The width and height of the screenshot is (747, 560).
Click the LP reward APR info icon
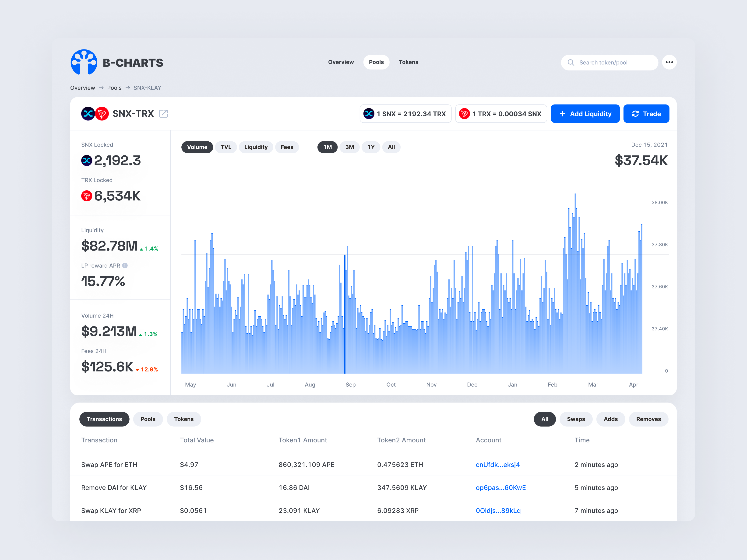click(x=125, y=266)
